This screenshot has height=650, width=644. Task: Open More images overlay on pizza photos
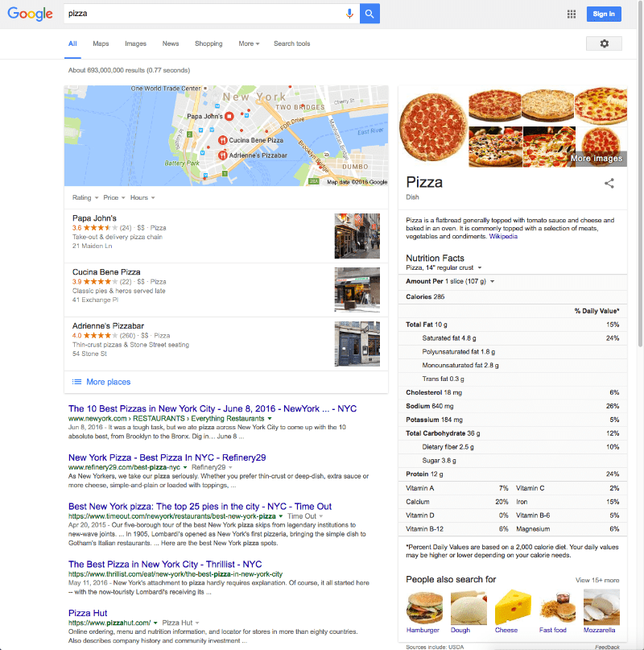point(597,159)
